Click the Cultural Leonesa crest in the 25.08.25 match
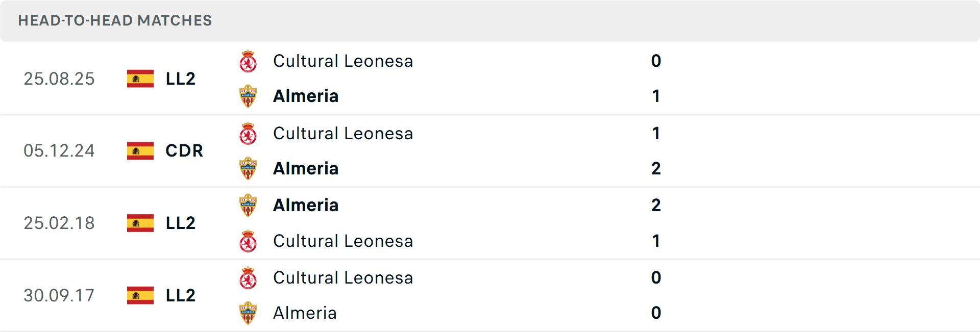The height and width of the screenshot is (332, 980). (248, 61)
